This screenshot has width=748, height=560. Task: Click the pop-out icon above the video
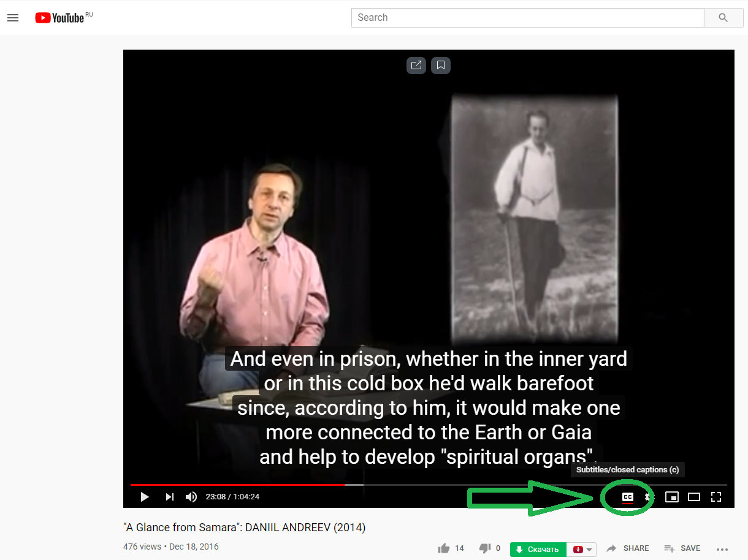point(416,65)
